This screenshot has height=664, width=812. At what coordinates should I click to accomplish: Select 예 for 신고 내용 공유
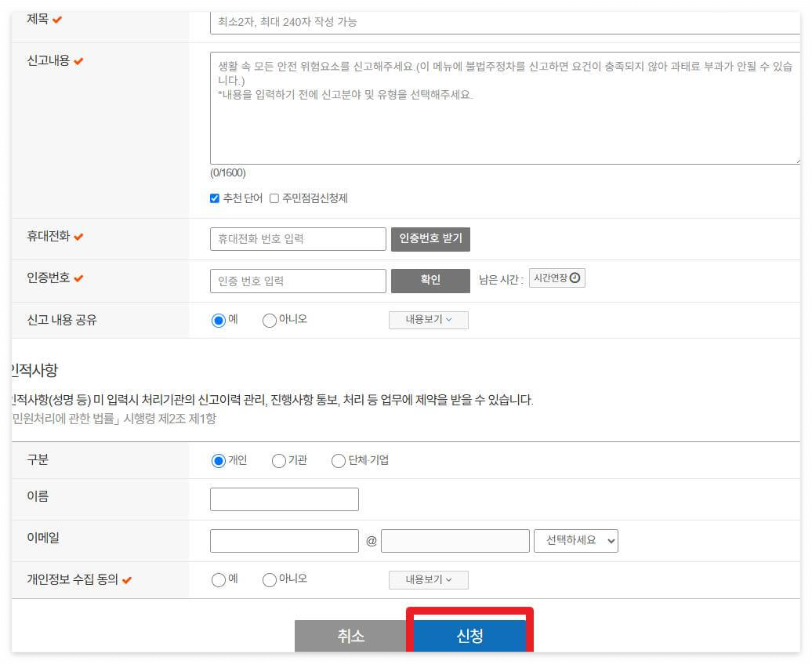219,320
